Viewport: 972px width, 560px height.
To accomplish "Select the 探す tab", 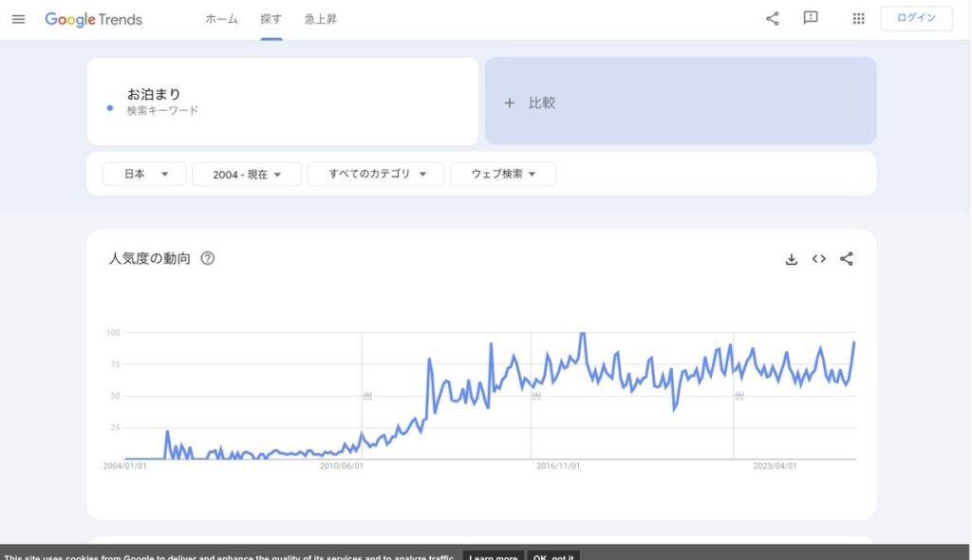I will point(271,19).
